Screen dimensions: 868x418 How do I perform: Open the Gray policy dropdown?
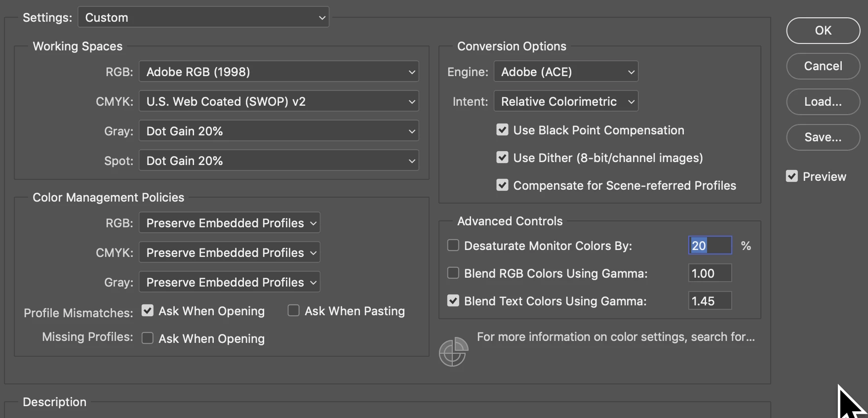click(230, 282)
